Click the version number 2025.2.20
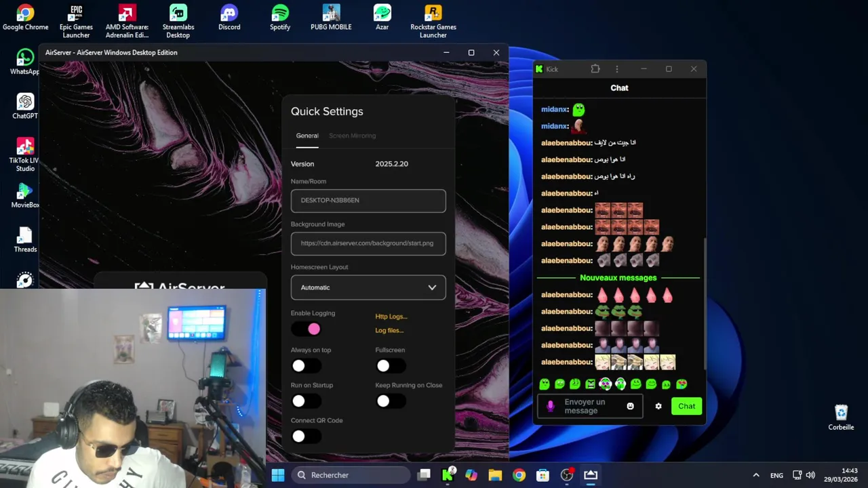The height and width of the screenshot is (488, 868). point(391,164)
